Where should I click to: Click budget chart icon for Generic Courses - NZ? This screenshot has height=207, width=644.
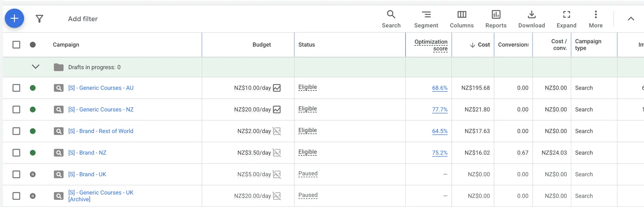click(x=276, y=109)
